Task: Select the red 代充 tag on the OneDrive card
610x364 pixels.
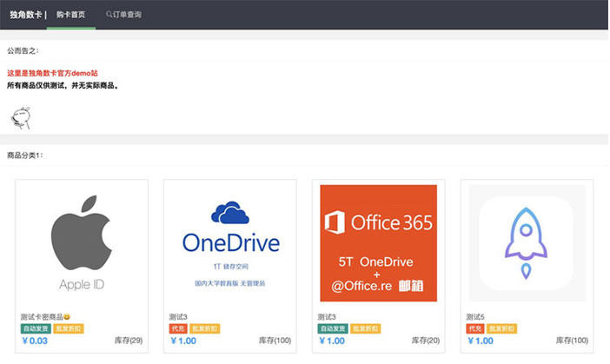Action: [x=178, y=329]
